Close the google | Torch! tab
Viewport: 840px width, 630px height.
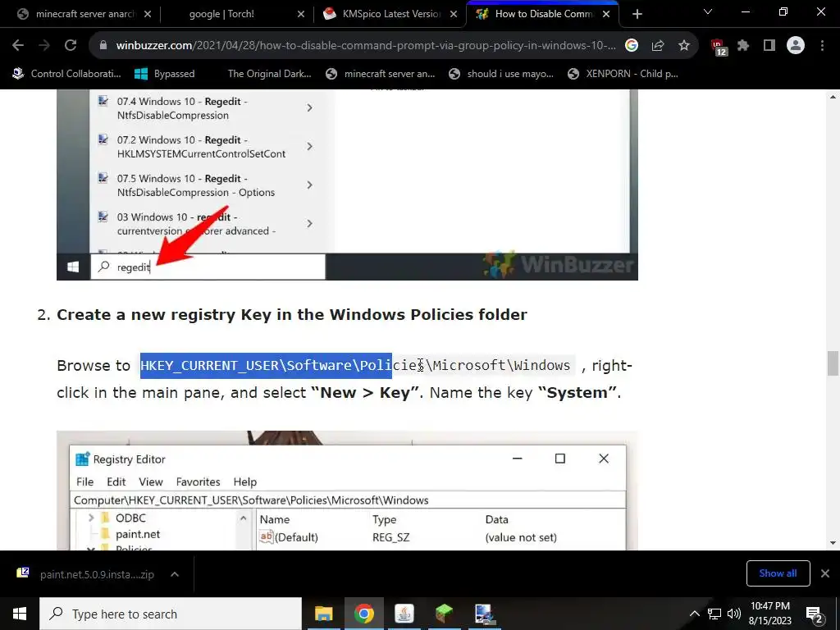(301, 15)
